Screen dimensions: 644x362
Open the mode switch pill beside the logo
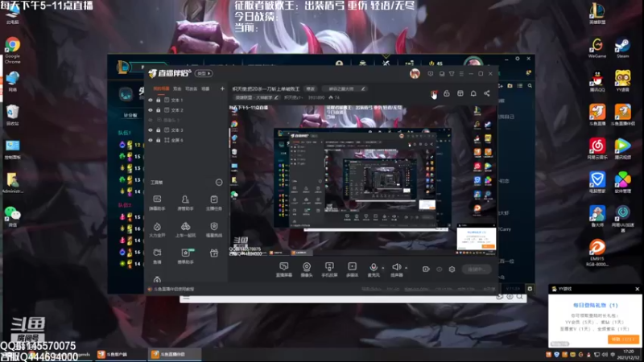pyautogui.click(x=204, y=73)
